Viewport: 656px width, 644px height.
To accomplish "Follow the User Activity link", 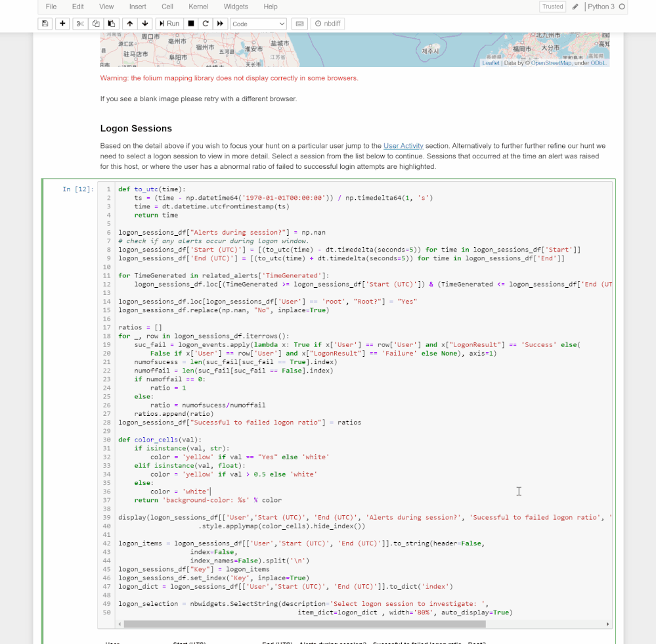I will (403, 146).
